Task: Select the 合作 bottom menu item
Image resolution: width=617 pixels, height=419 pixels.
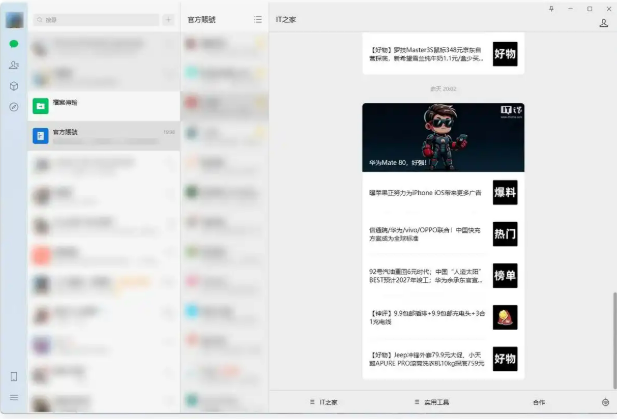Action: click(x=539, y=402)
